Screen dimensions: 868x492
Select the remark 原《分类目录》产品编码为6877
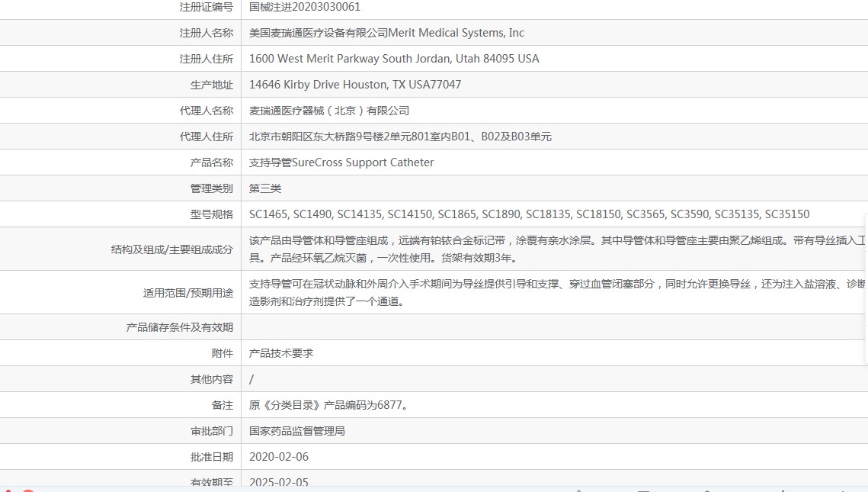(328, 405)
